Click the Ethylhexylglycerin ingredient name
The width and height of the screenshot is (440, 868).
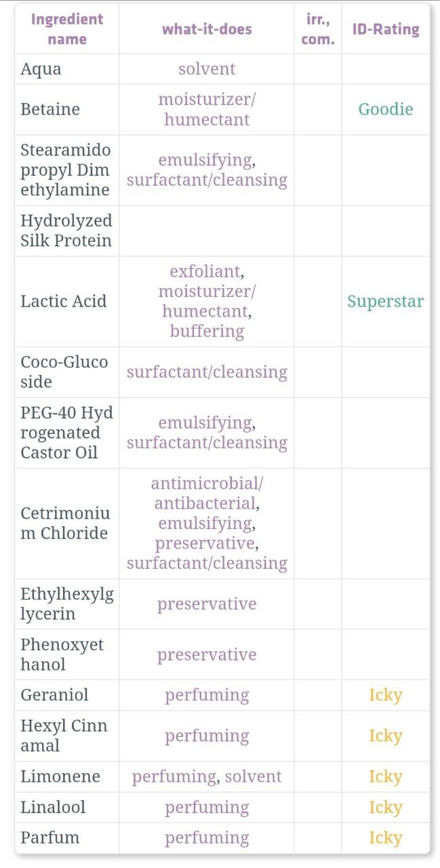[67, 604]
